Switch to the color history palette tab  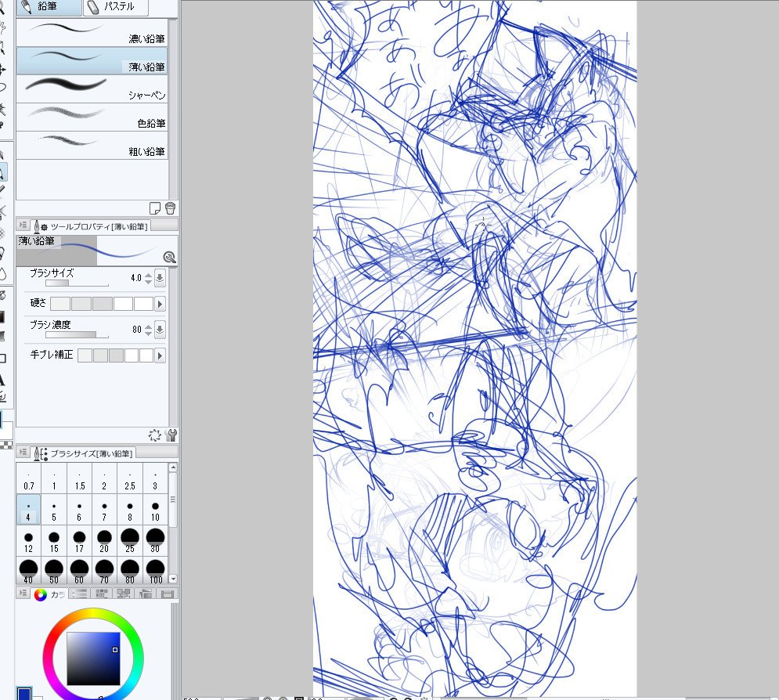click(168, 594)
